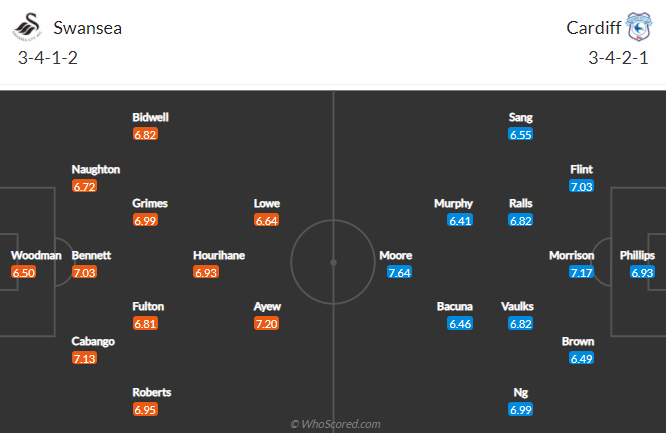
Task: Open the Cardiff team name link
Action: point(593,28)
